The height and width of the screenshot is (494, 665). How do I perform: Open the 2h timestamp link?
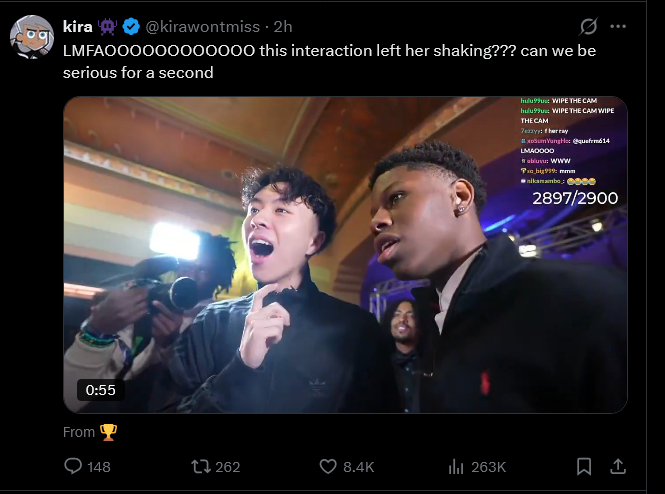point(283,27)
